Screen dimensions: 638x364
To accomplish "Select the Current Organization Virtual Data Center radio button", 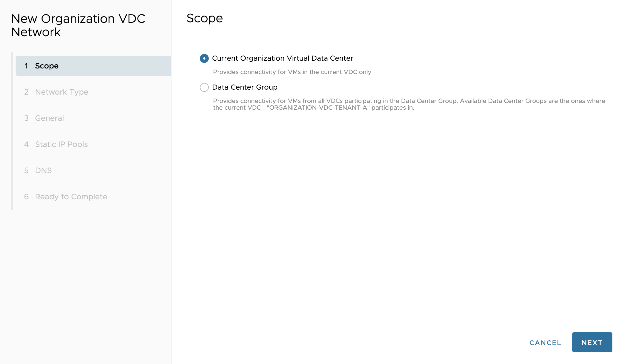I will tap(204, 58).
